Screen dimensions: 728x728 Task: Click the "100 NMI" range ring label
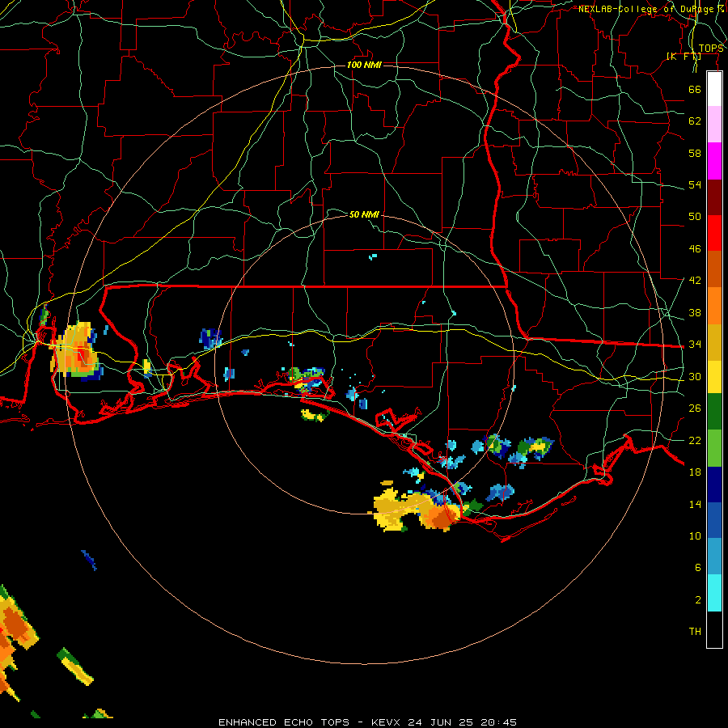364,65
